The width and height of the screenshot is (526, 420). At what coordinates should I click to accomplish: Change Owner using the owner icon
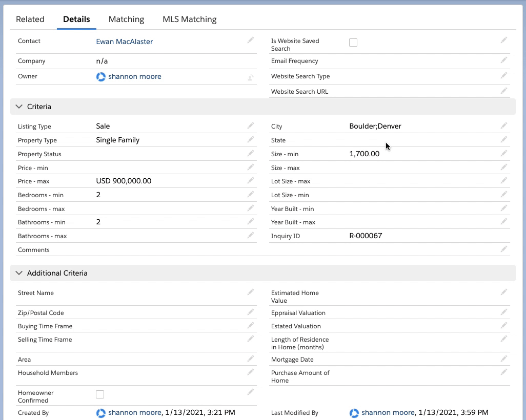251,78
